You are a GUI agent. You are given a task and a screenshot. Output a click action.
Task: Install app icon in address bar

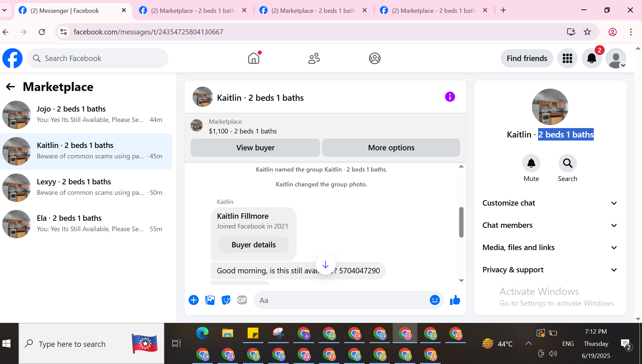[571, 32]
